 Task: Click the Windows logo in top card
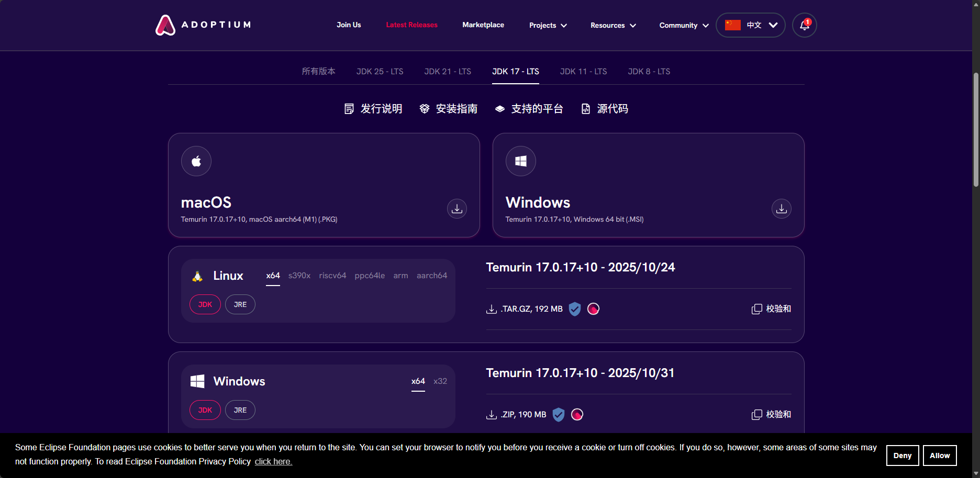pyautogui.click(x=521, y=161)
